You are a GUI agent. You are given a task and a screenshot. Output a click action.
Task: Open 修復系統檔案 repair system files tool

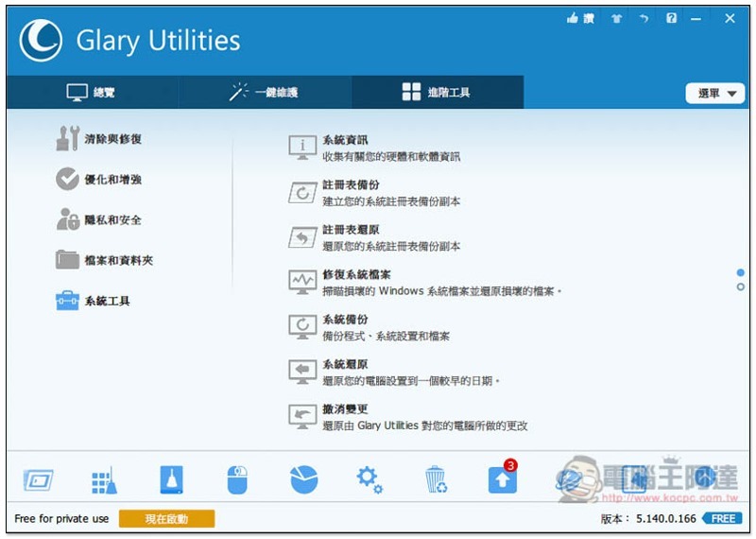(x=425, y=283)
